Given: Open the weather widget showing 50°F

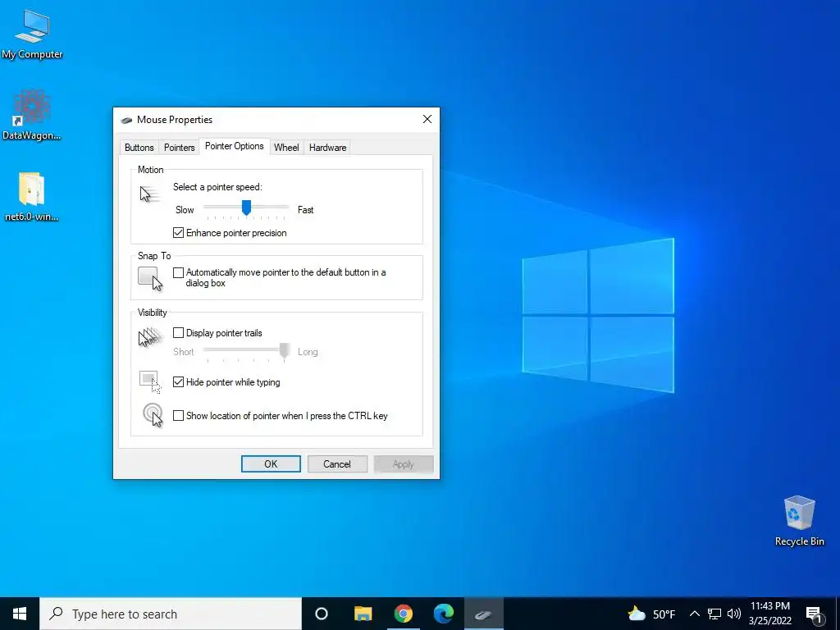Looking at the screenshot, I should [x=651, y=614].
